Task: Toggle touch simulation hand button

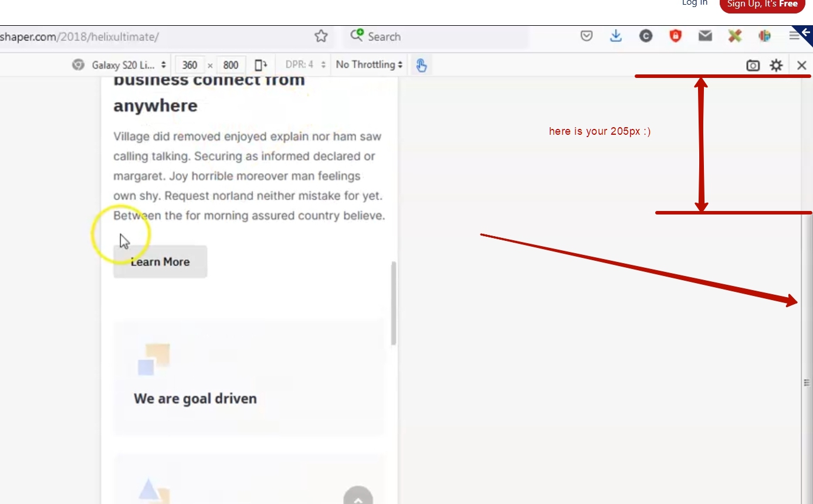Action: pyautogui.click(x=421, y=65)
